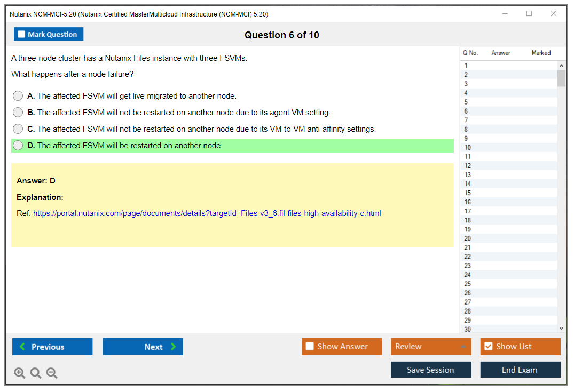Viewport: 574px width, 392px height.
Task: Pick option D radio button
Action: (18, 146)
